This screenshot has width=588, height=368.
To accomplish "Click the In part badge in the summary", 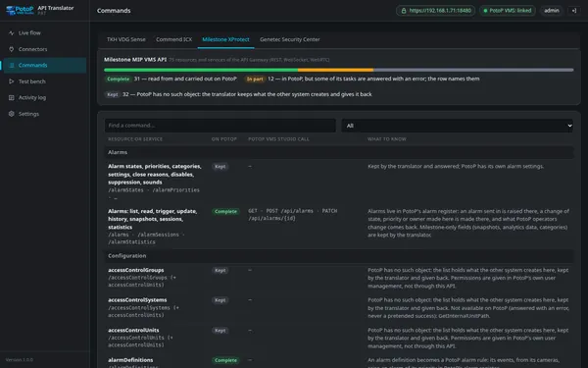I will pyautogui.click(x=255, y=79).
